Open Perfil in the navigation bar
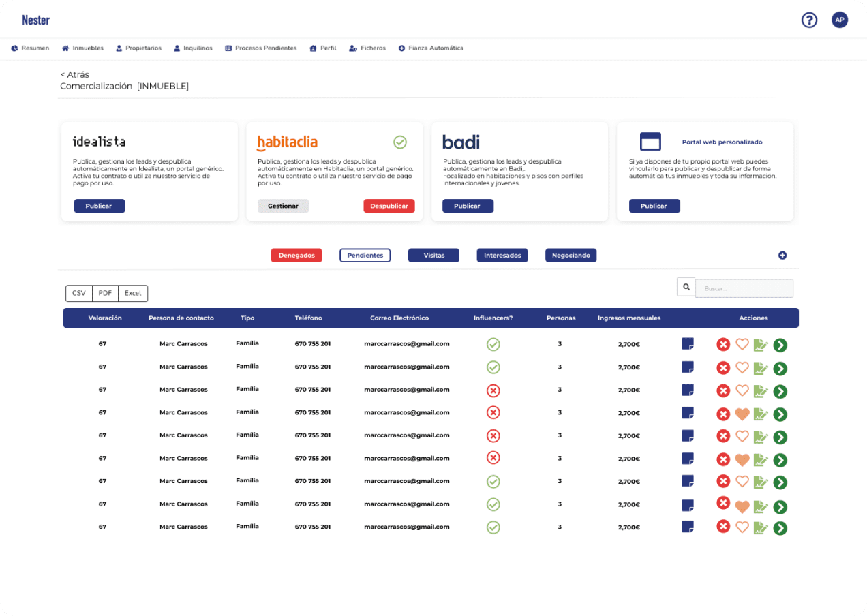This screenshot has width=867, height=616. coord(323,48)
